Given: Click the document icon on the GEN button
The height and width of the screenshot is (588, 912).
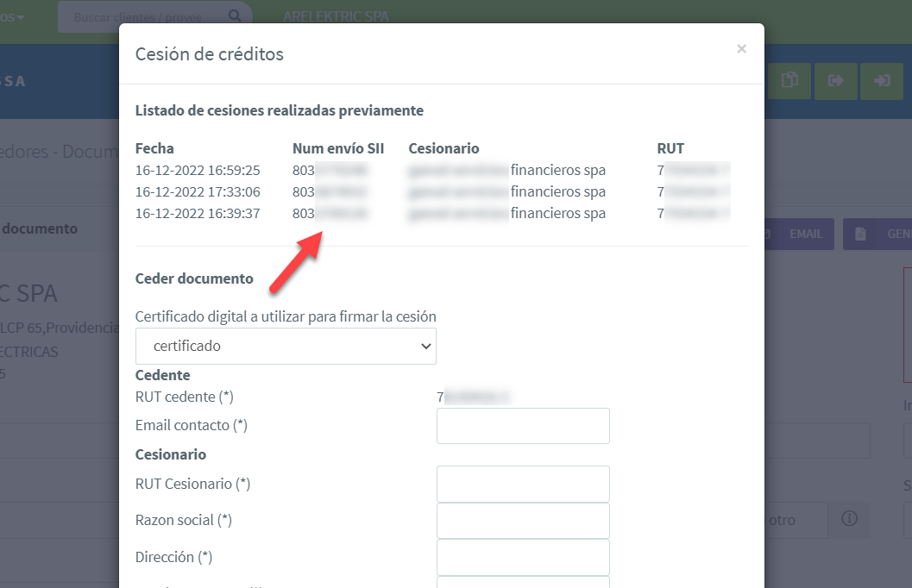Looking at the screenshot, I should [860, 234].
